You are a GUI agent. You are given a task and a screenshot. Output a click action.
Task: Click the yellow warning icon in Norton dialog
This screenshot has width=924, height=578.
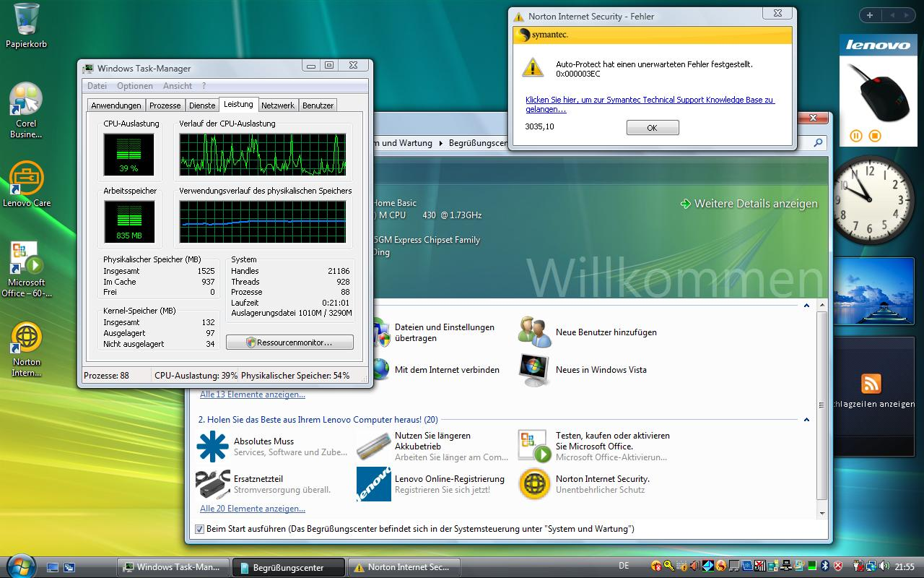click(533, 67)
